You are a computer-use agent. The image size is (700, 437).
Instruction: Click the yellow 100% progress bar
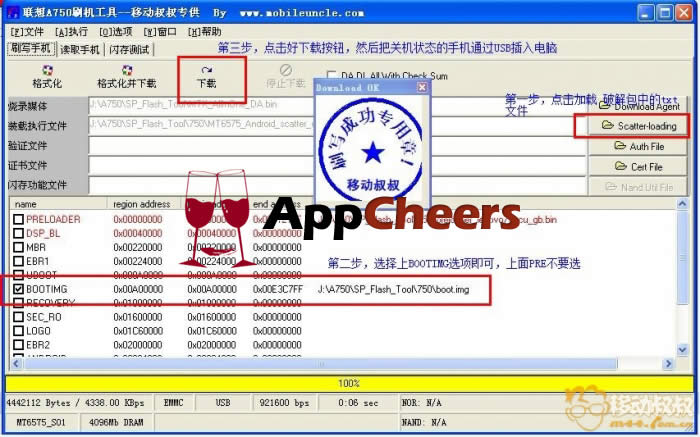pos(349,383)
